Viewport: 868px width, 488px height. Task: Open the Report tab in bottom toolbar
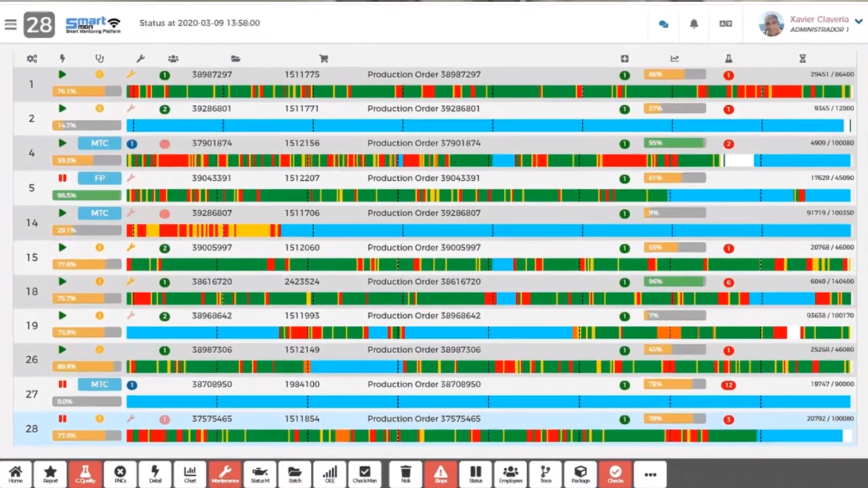(50, 474)
